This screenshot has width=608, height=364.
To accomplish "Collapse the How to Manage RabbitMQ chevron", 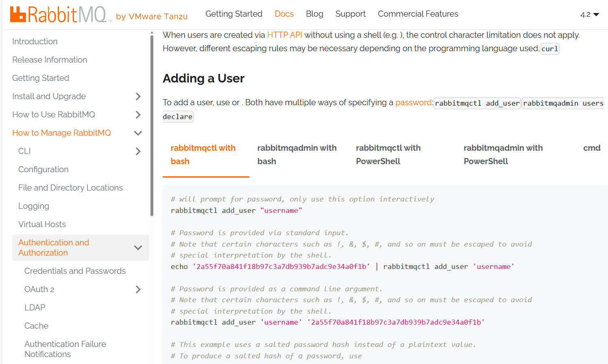I will [x=138, y=133].
